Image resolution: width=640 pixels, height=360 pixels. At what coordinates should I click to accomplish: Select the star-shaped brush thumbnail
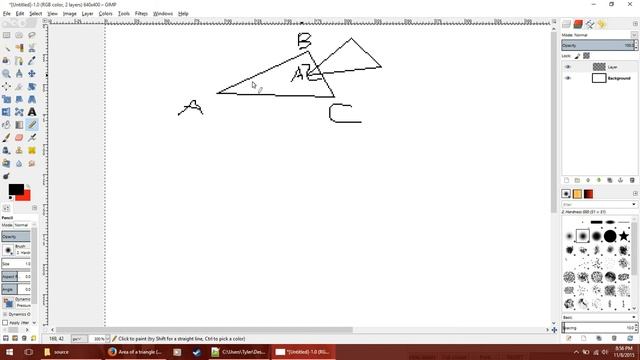(x=623, y=236)
